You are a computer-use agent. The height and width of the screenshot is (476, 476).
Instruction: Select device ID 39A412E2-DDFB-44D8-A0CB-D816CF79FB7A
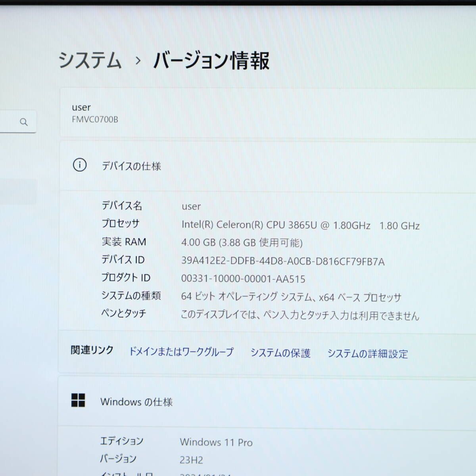click(283, 261)
